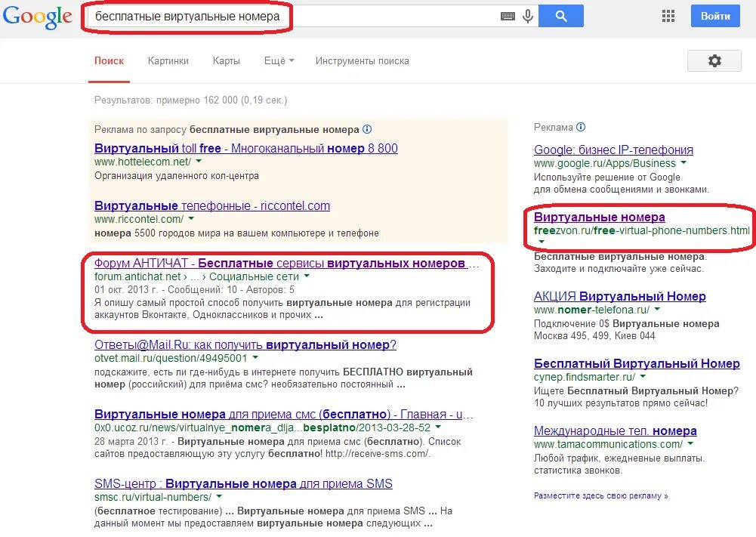Open Инструменты поиска options
This screenshot has height=537, width=756.
click(x=362, y=61)
